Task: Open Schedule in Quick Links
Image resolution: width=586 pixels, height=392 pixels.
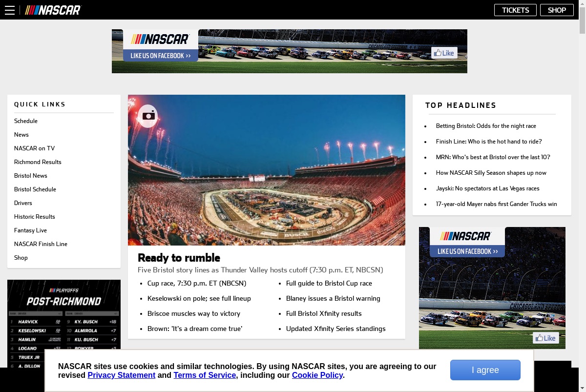Action: pos(26,121)
